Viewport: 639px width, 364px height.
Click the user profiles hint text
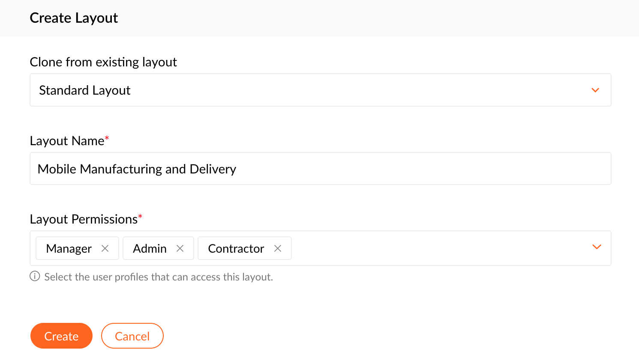(159, 277)
